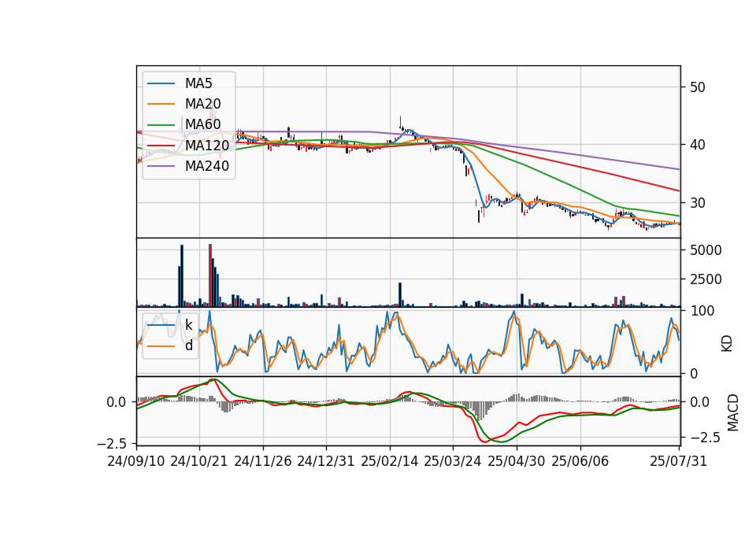
Task: Click the MACD vertical axis title
Action: coord(733,412)
